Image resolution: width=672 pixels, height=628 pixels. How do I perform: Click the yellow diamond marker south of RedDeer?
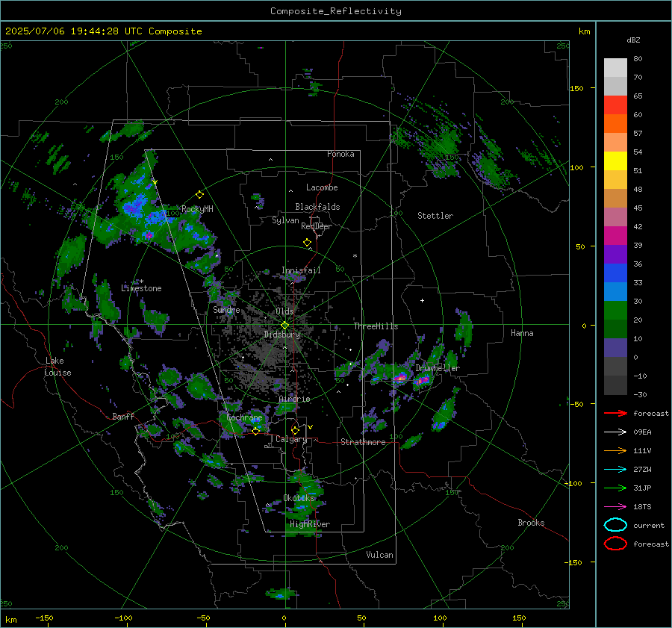308,243
